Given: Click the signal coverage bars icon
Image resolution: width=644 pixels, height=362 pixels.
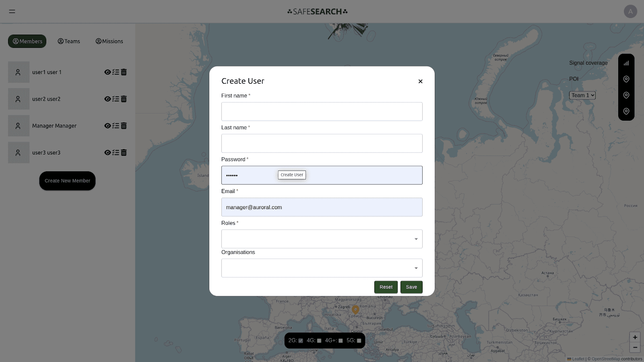Looking at the screenshot, I should click(x=626, y=63).
